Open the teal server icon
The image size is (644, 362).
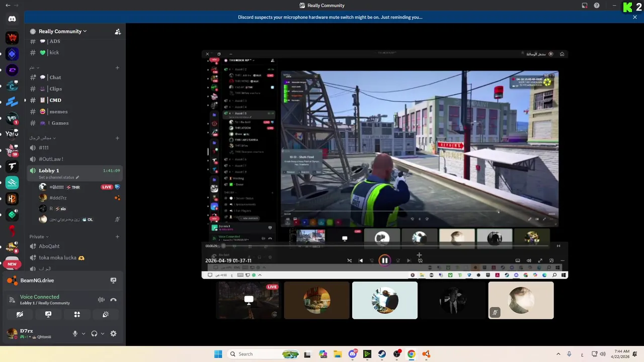point(12,183)
